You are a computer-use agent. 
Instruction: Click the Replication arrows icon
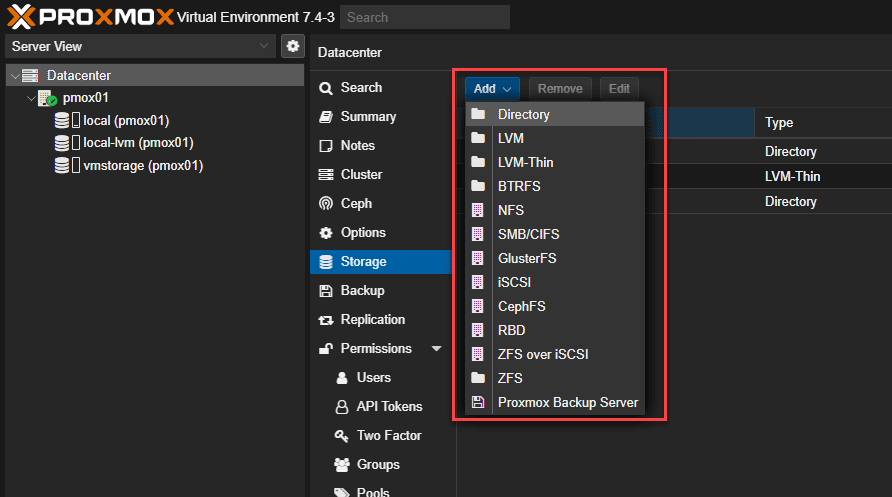click(325, 320)
